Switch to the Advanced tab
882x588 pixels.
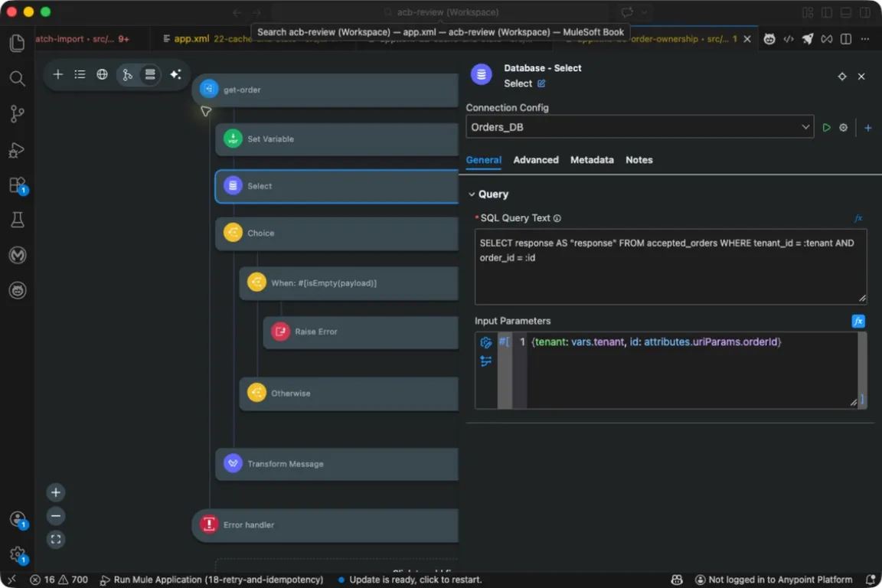tap(535, 160)
